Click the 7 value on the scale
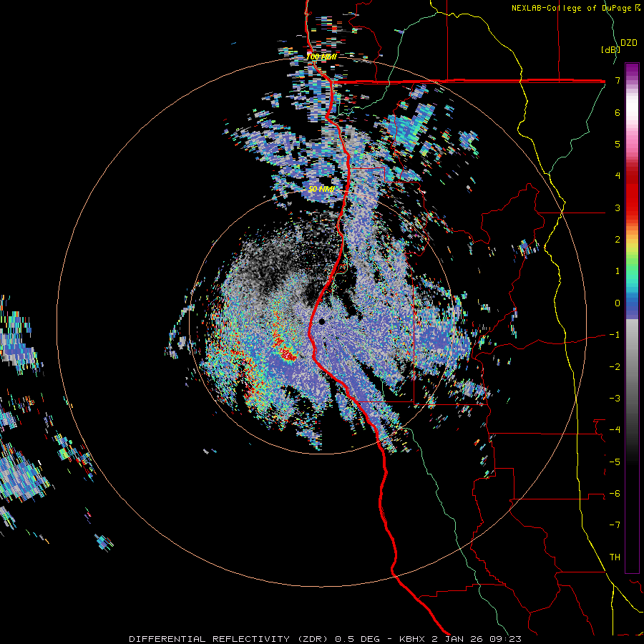Image resolution: width=644 pixels, height=644 pixels. tap(618, 80)
